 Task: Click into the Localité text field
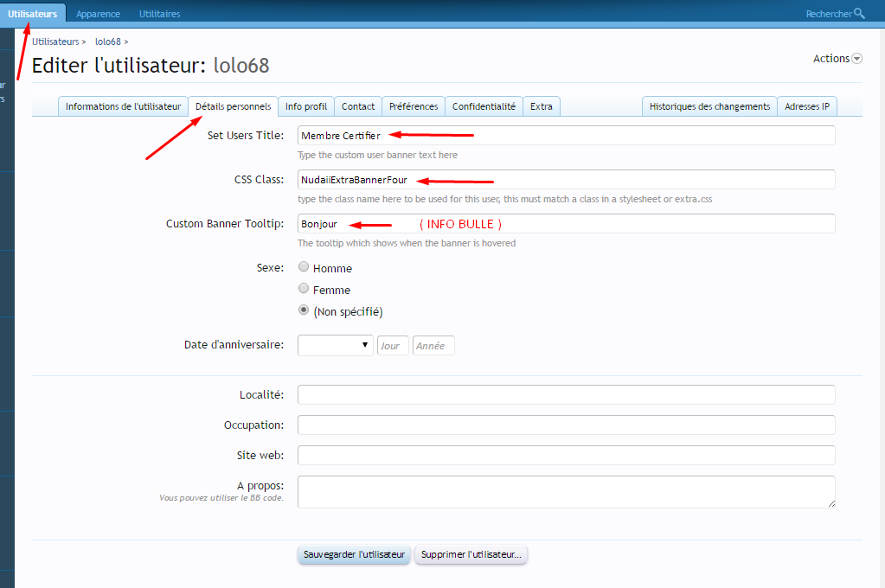coord(566,395)
